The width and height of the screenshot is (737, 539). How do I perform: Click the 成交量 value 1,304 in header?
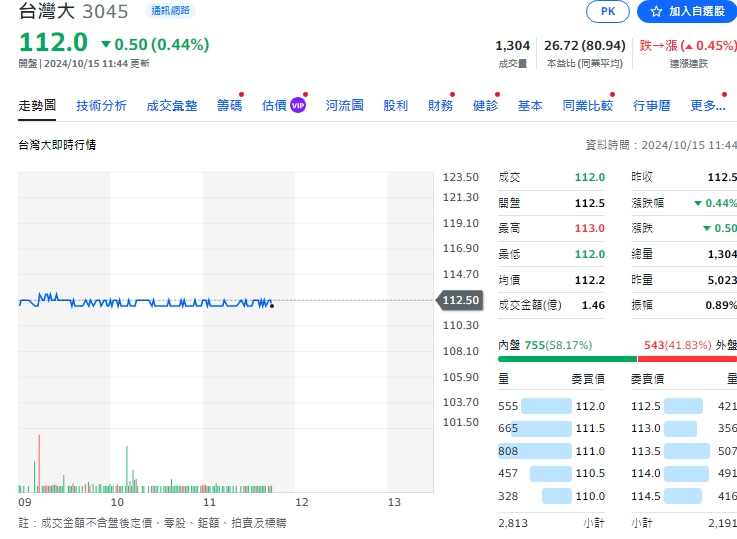click(x=512, y=46)
